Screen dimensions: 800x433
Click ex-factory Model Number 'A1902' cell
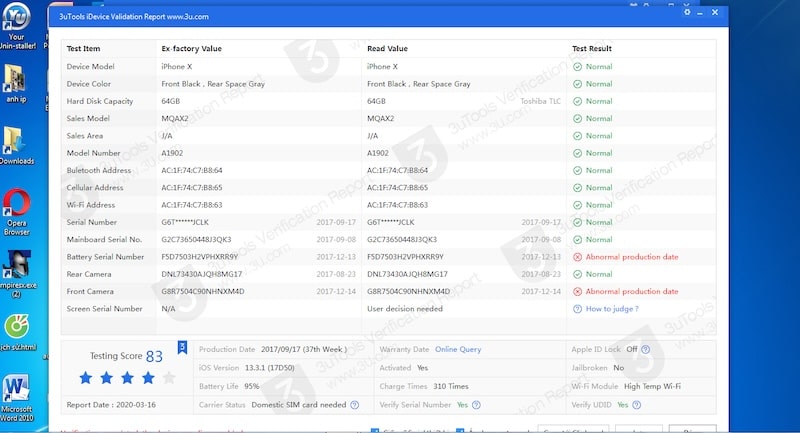(172, 154)
